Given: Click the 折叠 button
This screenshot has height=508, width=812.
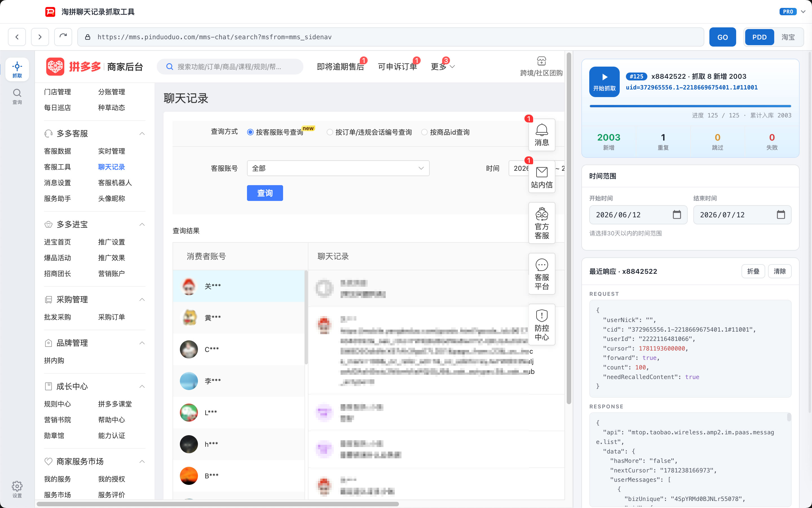Looking at the screenshot, I should click(753, 271).
